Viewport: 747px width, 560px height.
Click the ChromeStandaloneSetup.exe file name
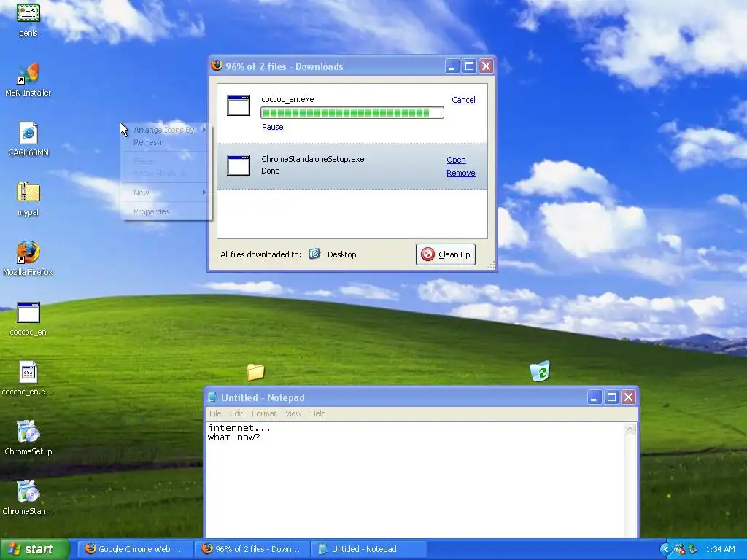(x=312, y=159)
